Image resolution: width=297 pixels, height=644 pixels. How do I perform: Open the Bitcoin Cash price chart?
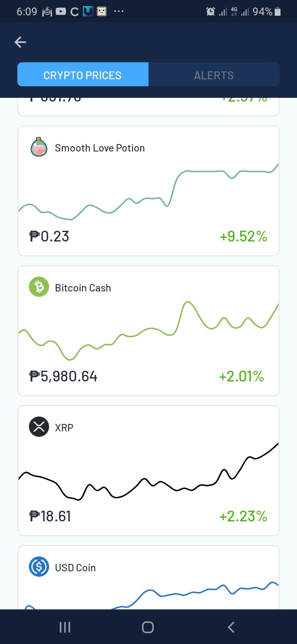148,331
